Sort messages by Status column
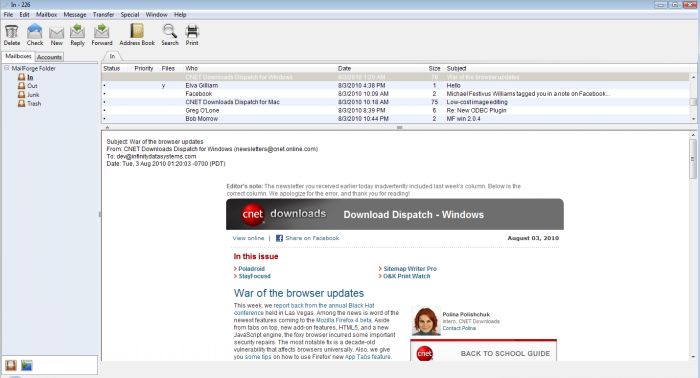 (x=112, y=68)
